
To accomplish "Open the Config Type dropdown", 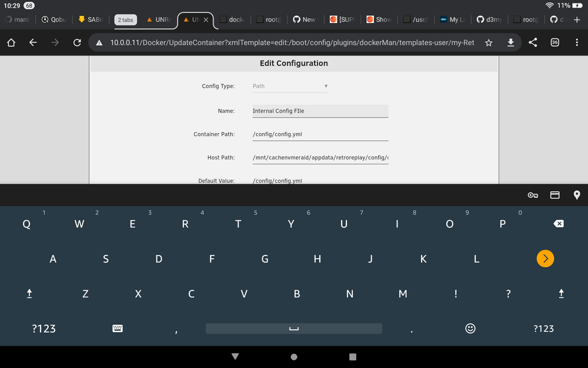I will click(x=290, y=86).
